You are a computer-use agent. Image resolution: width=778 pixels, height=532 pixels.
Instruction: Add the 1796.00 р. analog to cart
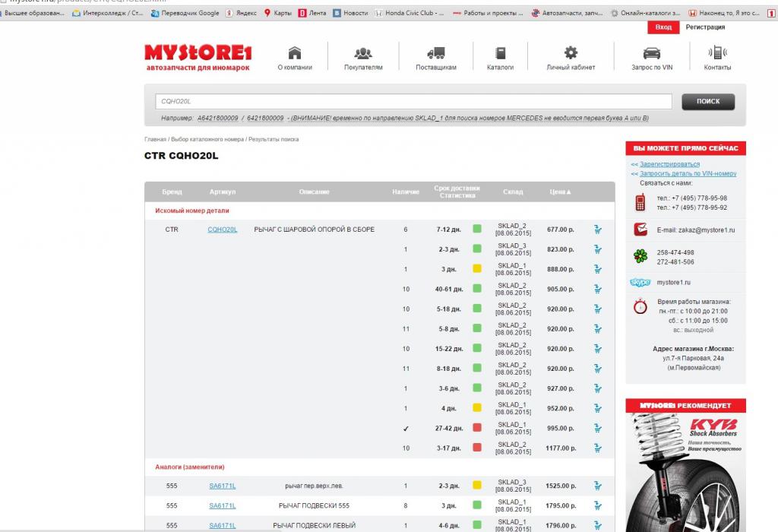click(598, 525)
